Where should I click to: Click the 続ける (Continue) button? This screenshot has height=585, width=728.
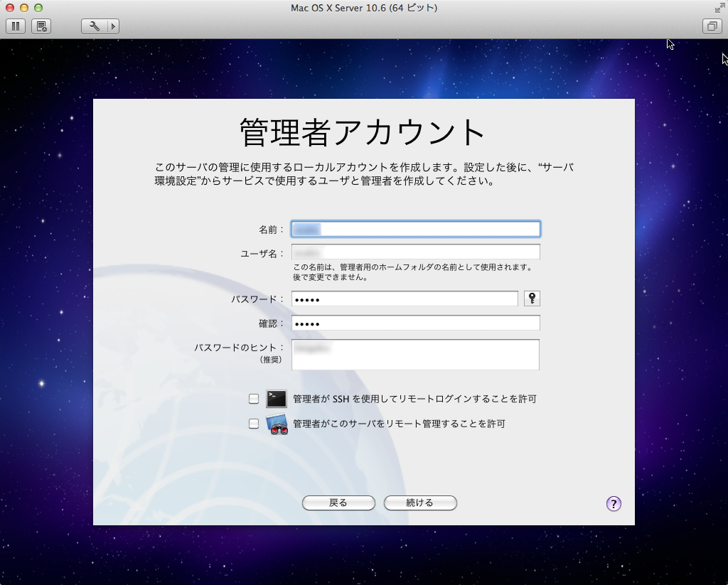coord(420,503)
